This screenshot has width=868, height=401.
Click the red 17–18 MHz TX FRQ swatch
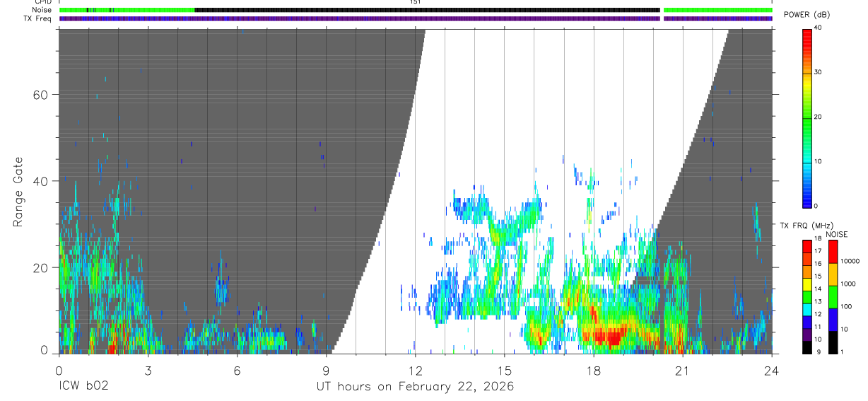pos(807,247)
